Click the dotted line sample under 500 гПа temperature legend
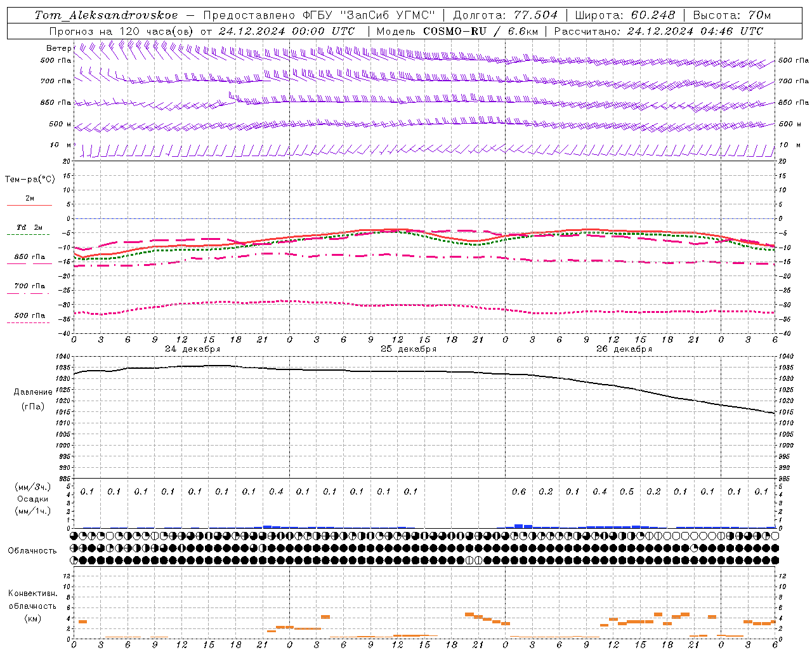 [x=29, y=322]
